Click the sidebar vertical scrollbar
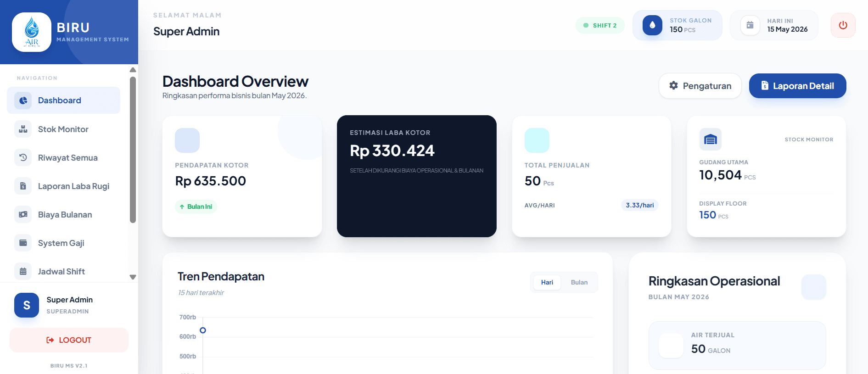The width and height of the screenshot is (868, 374). 133,150
